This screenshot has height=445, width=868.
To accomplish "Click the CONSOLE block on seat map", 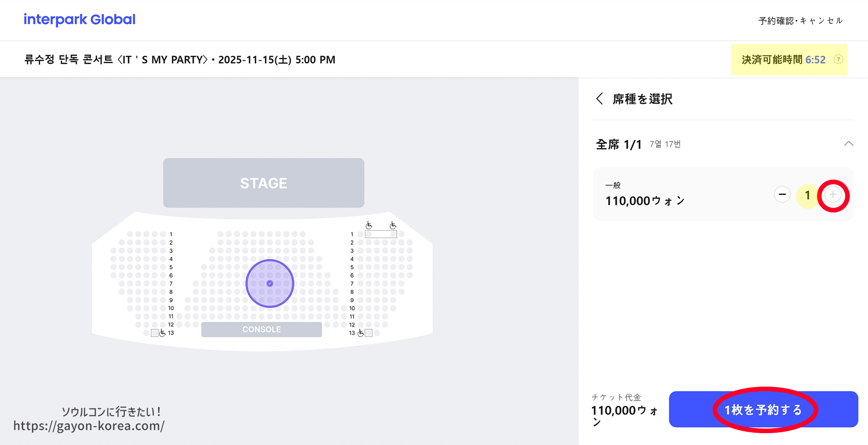I will point(262,329).
